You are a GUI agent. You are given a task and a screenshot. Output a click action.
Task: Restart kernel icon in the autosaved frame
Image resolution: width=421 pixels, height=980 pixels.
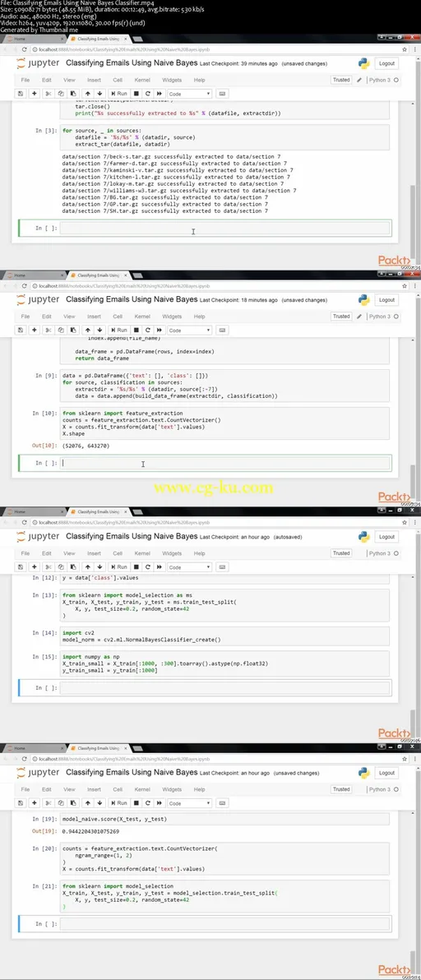pos(148,567)
